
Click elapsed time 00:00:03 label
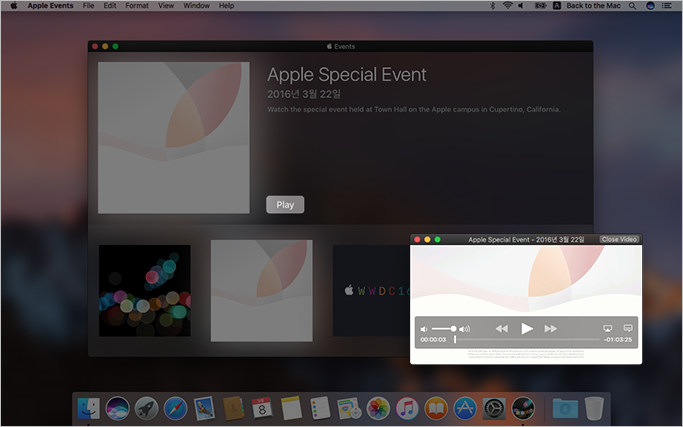433,339
